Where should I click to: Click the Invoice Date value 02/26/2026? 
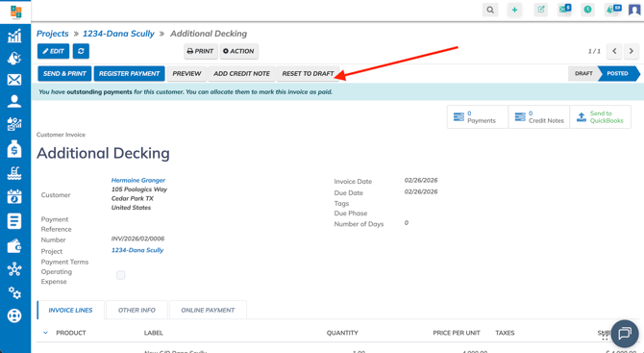(x=421, y=180)
